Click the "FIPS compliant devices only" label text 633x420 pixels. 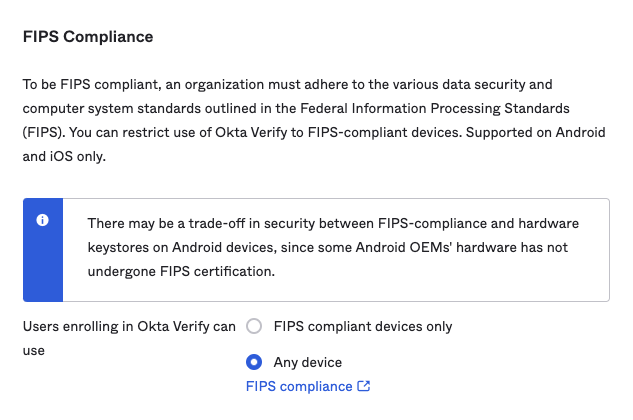point(362,326)
